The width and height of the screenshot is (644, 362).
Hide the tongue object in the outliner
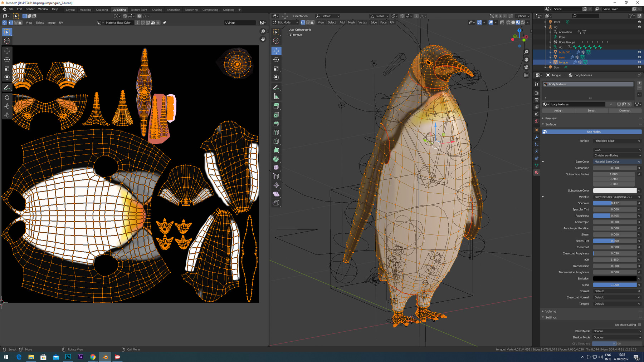coord(639,62)
